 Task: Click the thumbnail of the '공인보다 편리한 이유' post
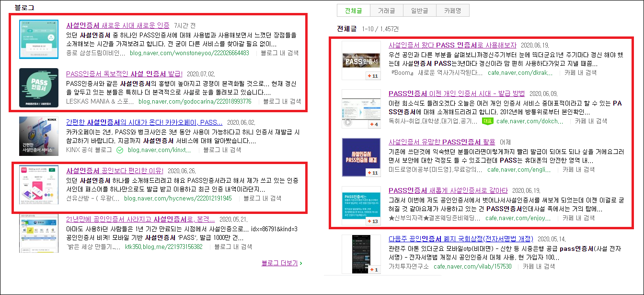tap(39, 185)
